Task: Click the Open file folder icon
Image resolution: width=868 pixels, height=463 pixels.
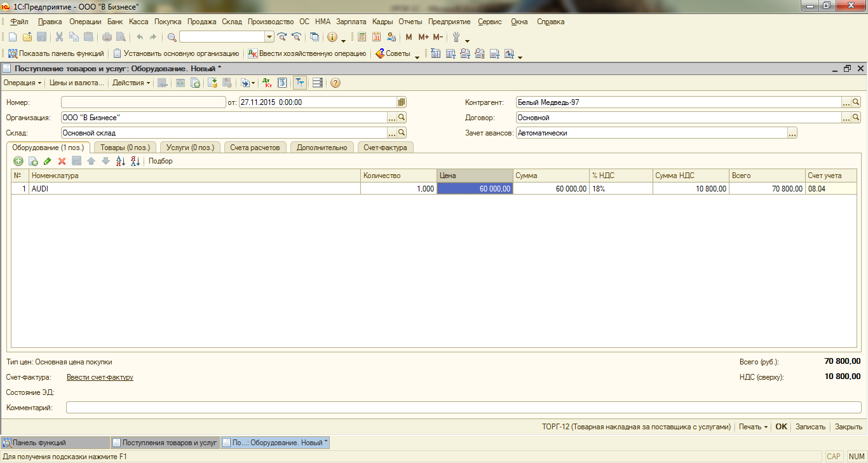Action: click(27, 37)
